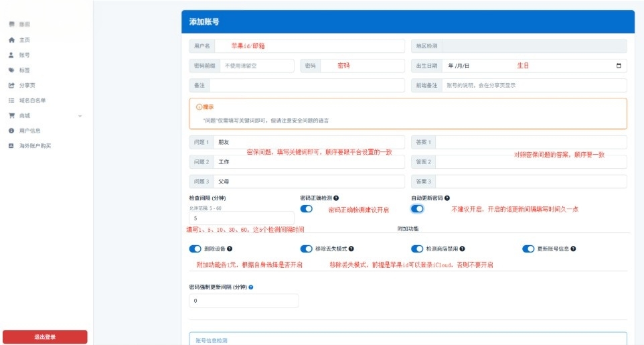Screen dimensions: 644x345
Task: Click help icon next to 更新账号信息
Action: coord(573,249)
